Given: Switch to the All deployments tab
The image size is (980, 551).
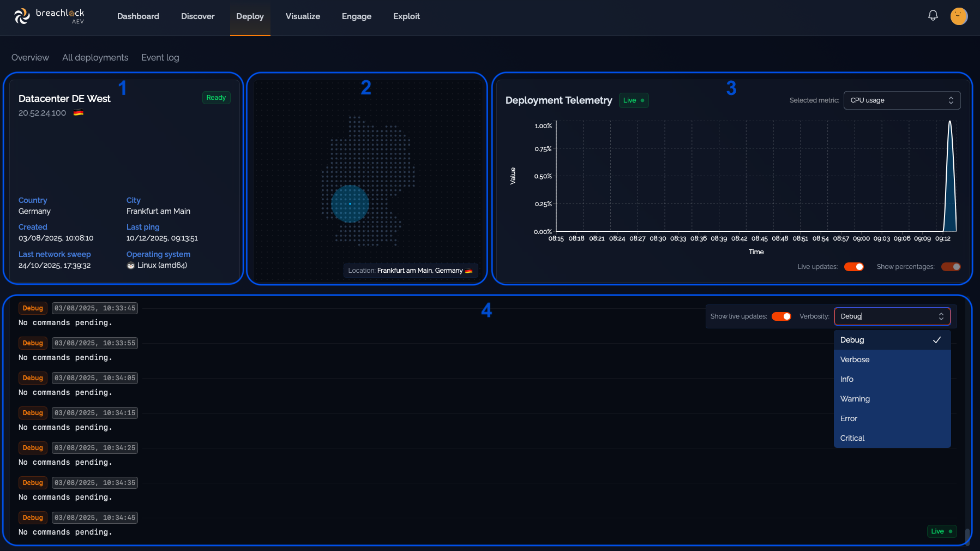Looking at the screenshot, I should coord(95,57).
